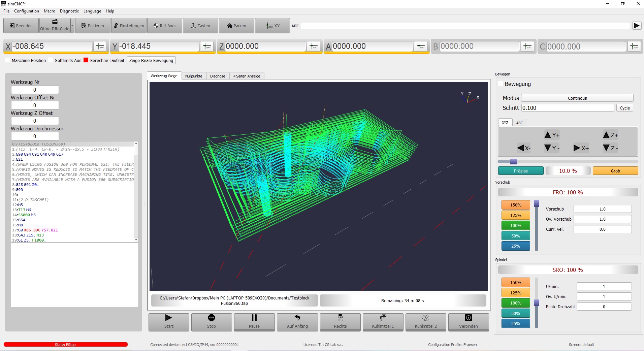Rewind G-code with Auf Anfang
Screen dimensions: 644x351
click(297, 322)
